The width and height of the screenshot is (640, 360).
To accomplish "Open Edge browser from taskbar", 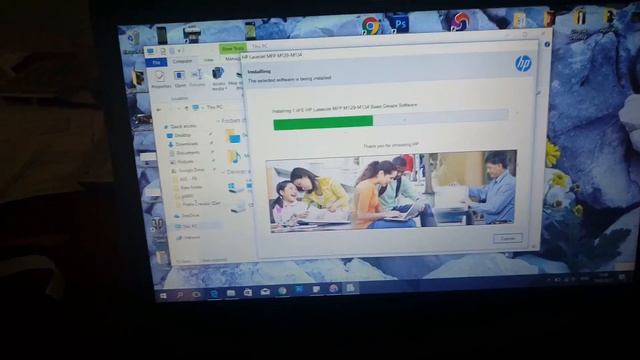I will click(x=214, y=293).
